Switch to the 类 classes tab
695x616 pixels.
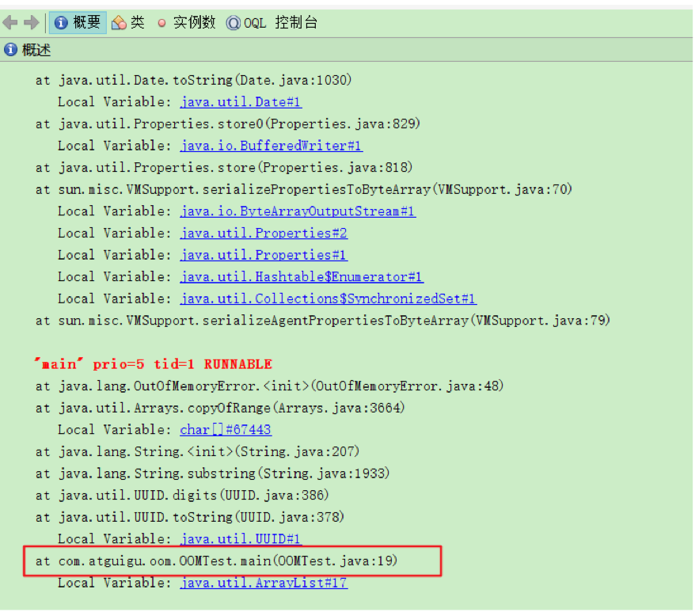tap(129, 23)
